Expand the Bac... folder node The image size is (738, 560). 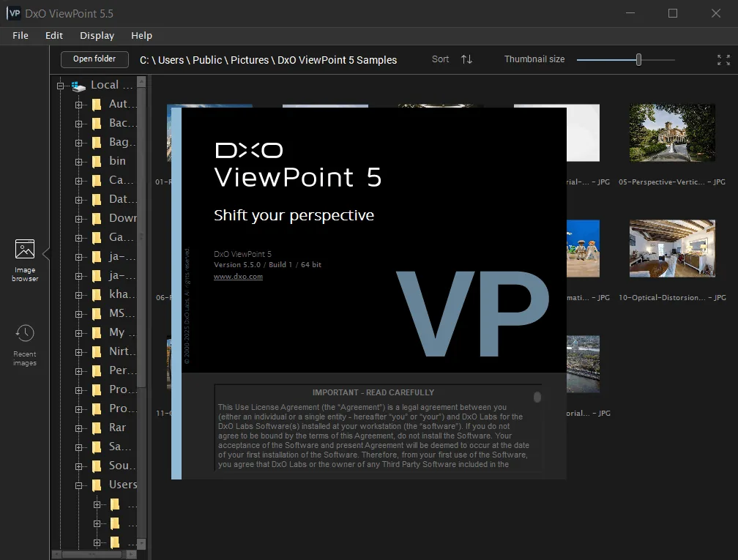78,124
